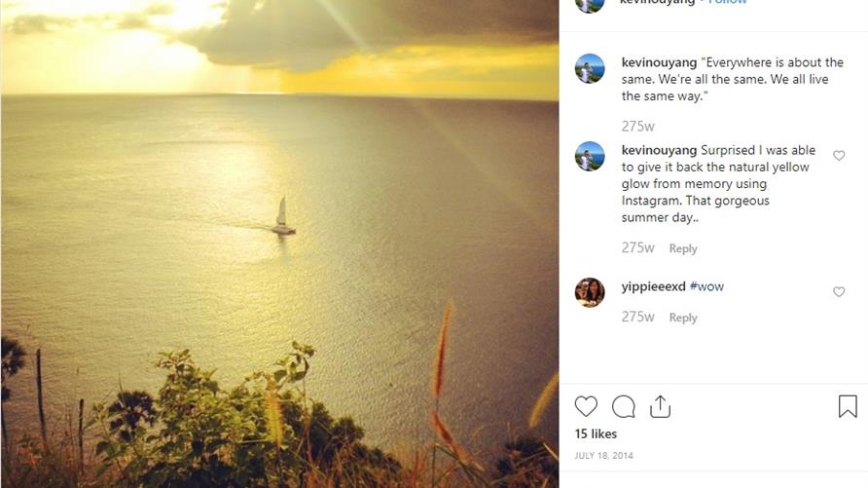Visit the yippieeexd username link
The width and height of the screenshot is (868, 488).
point(653,286)
